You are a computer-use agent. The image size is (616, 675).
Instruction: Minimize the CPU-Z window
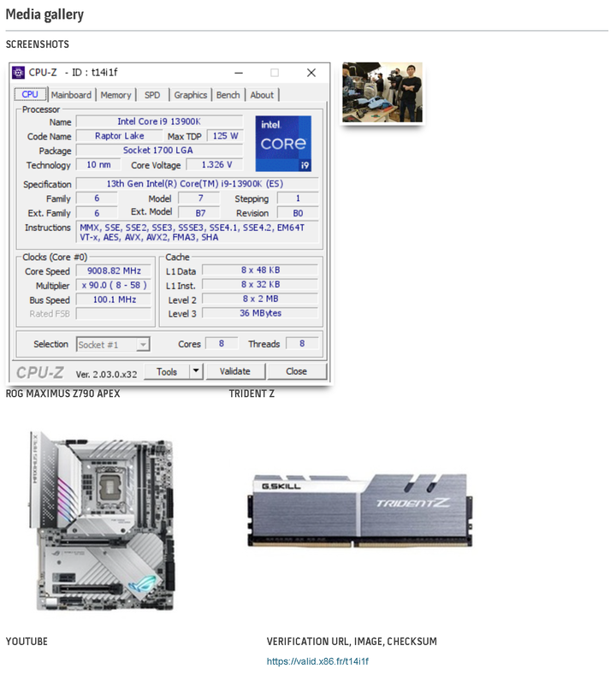tap(239, 73)
